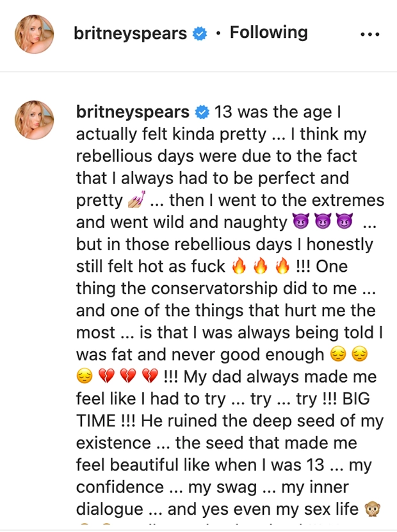
Task: Click the header profile picture thumbnail
Action: coord(34,34)
